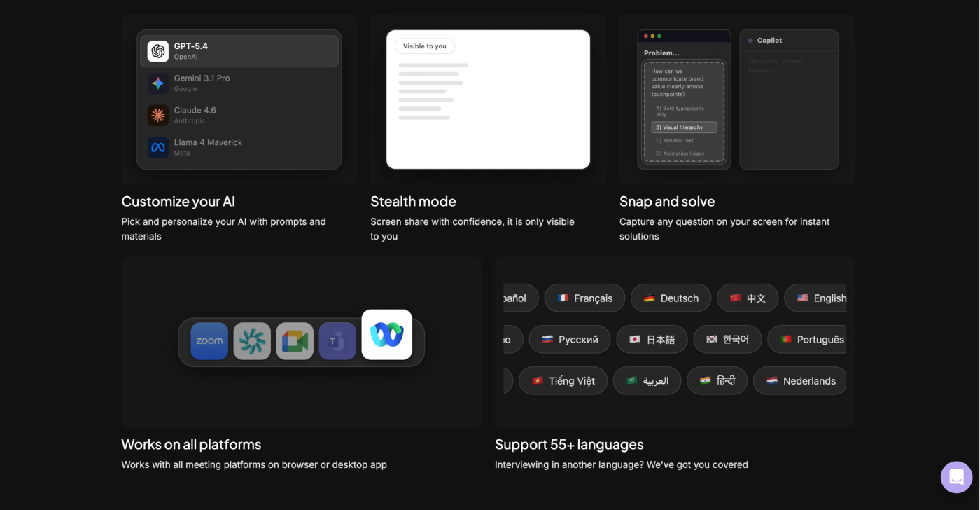Click the French flag icon
The image size is (980, 510).
(x=563, y=298)
